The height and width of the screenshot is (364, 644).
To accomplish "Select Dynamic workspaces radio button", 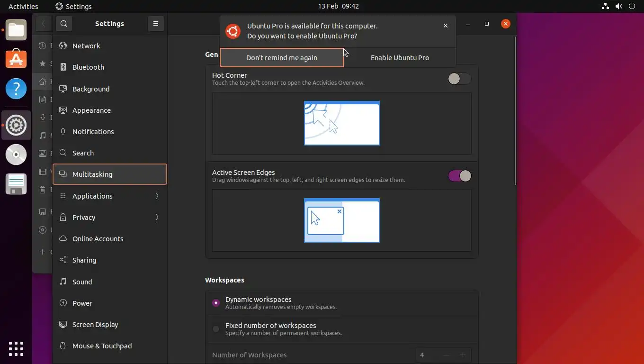I will (216, 303).
